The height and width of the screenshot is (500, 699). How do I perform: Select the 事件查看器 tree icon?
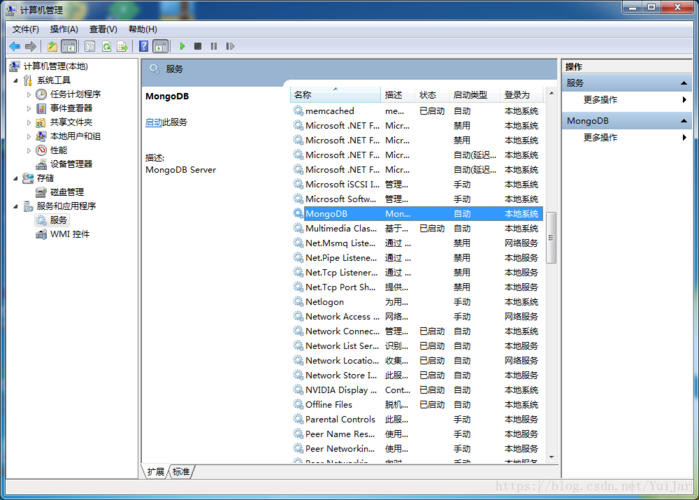tap(41, 108)
